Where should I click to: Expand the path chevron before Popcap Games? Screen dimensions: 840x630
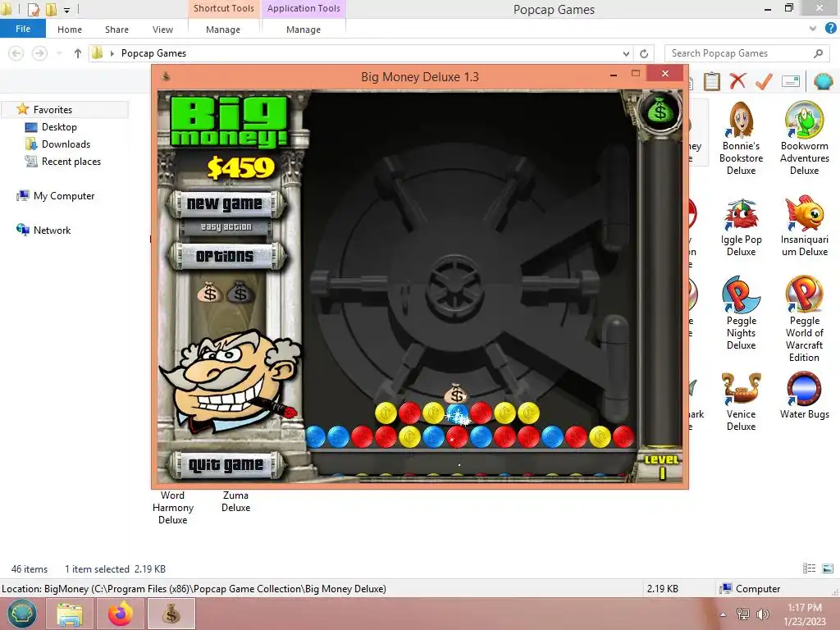point(112,53)
